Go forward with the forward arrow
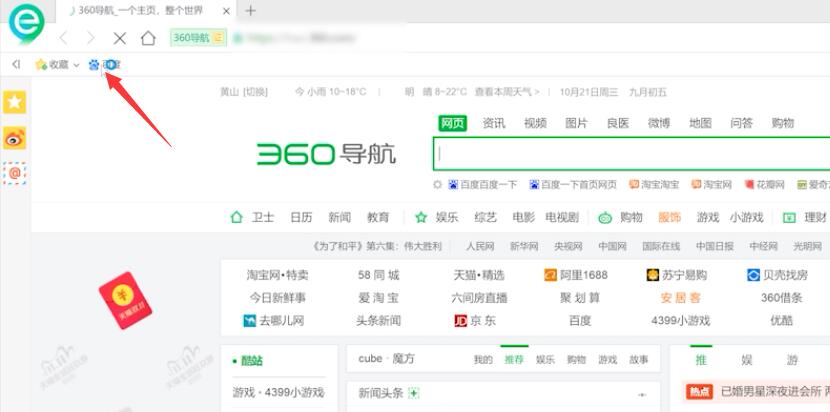The image size is (830, 412). pyautogui.click(x=91, y=38)
